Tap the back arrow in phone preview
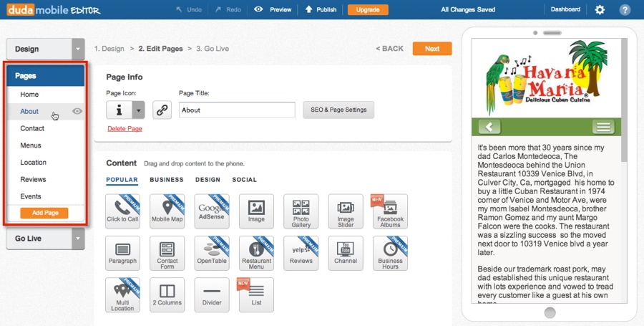 pyautogui.click(x=489, y=127)
